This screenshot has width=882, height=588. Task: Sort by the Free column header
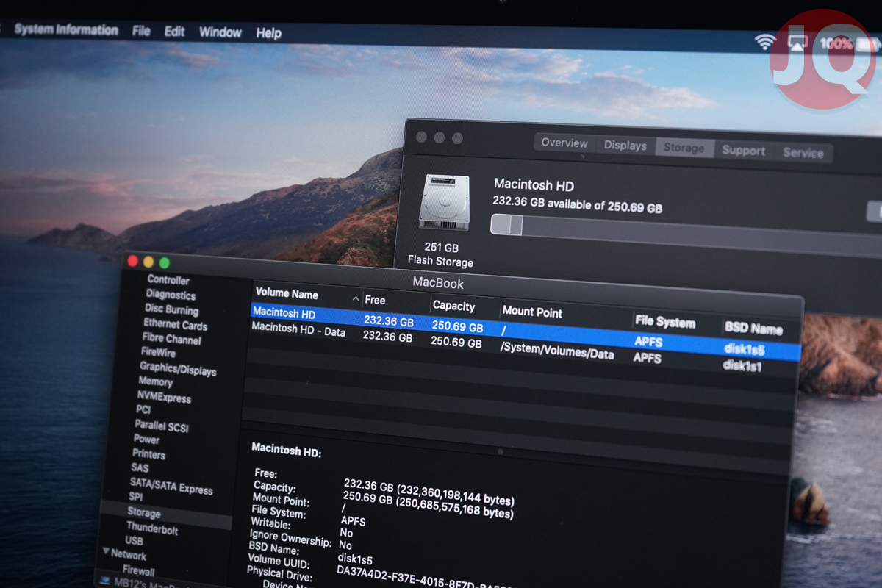click(375, 300)
